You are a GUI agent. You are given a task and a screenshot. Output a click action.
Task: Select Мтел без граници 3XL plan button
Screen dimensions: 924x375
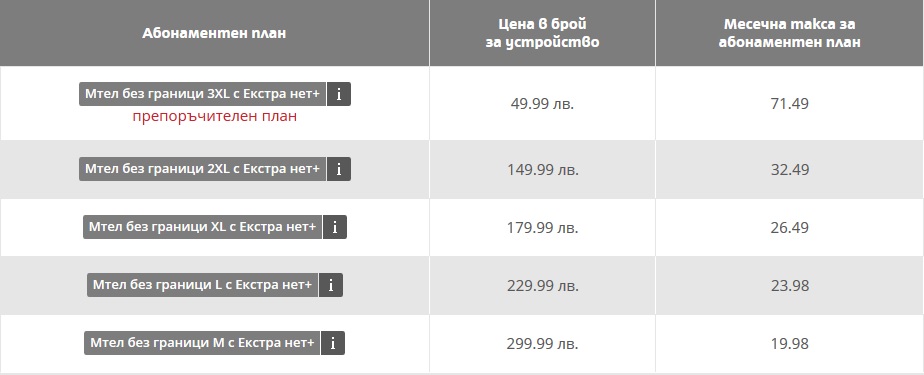coord(202,94)
